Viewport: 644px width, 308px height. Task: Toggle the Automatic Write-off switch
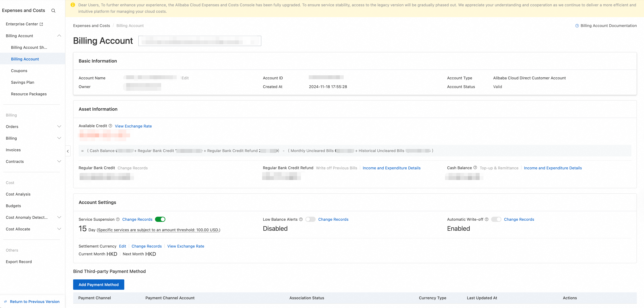click(x=496, y=219)
